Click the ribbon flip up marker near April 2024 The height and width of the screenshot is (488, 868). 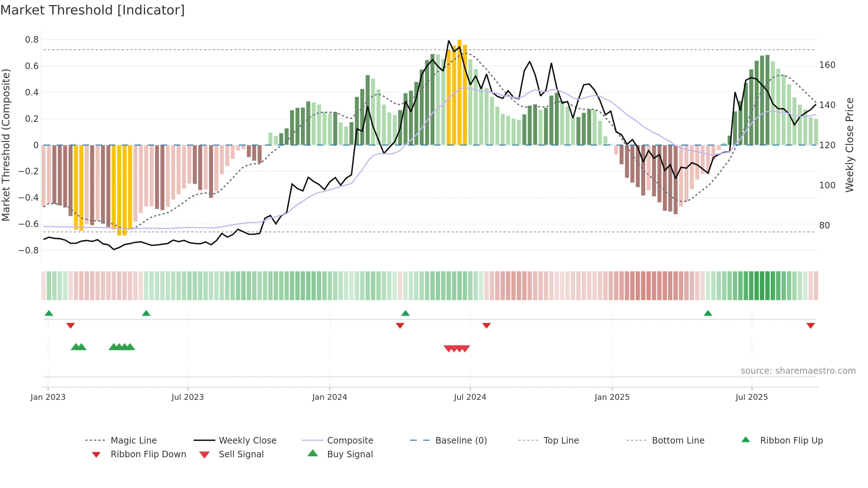(x=405, y=313)
